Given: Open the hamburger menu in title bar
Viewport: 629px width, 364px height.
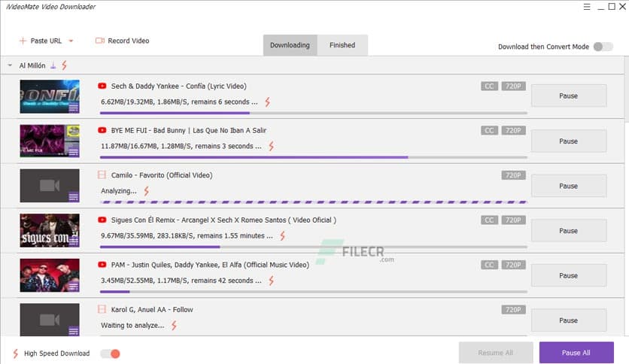Looking at the screenshot, I should point(587,7).
